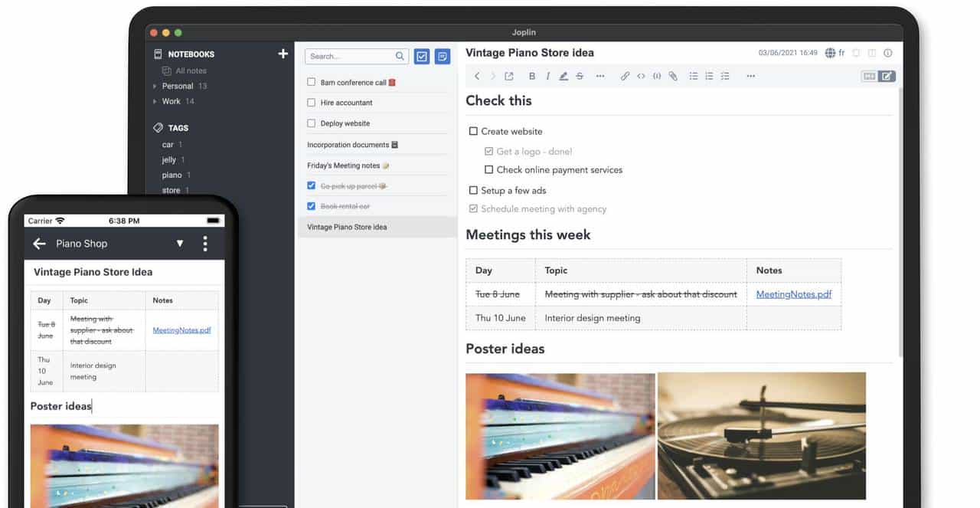This screenshot has width=980, height=508.
Task: Click the search notes field
Action: pos(357,56)
